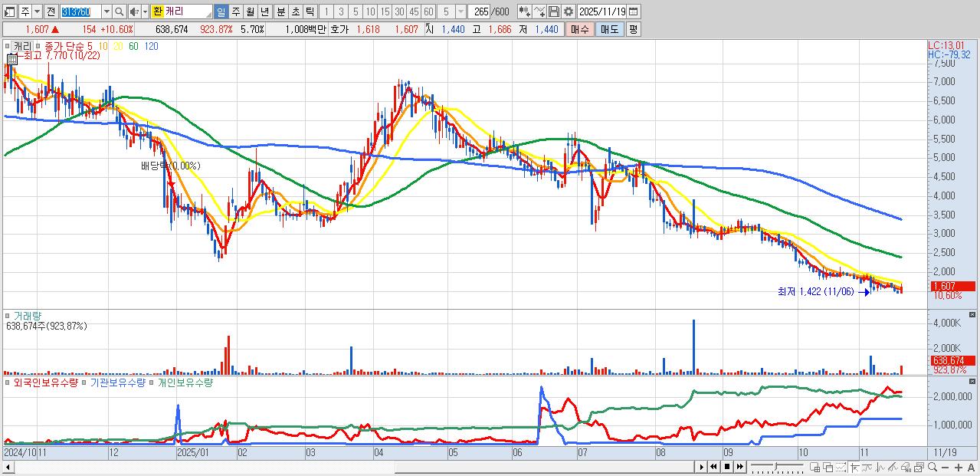This screenshot has height=476, width=980.
Task: Click the vertical-bar line icon in bottom toolbar
Action: [880, 467]
